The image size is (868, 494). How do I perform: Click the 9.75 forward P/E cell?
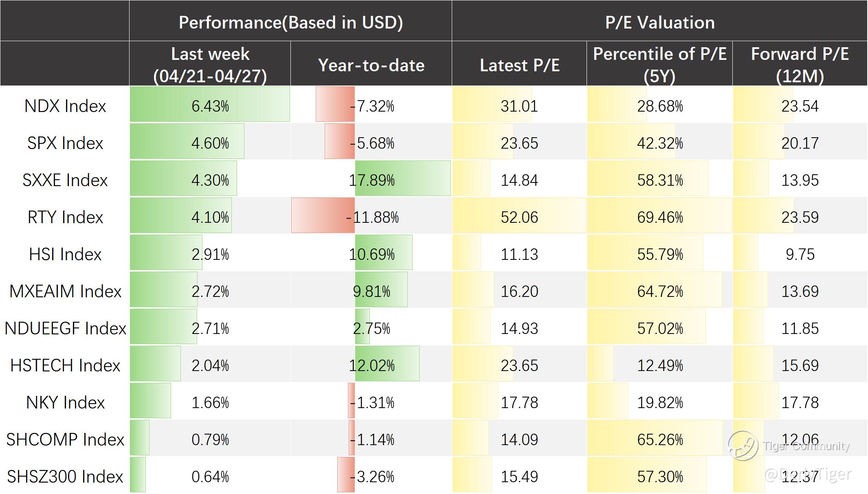tap(800, 254)
